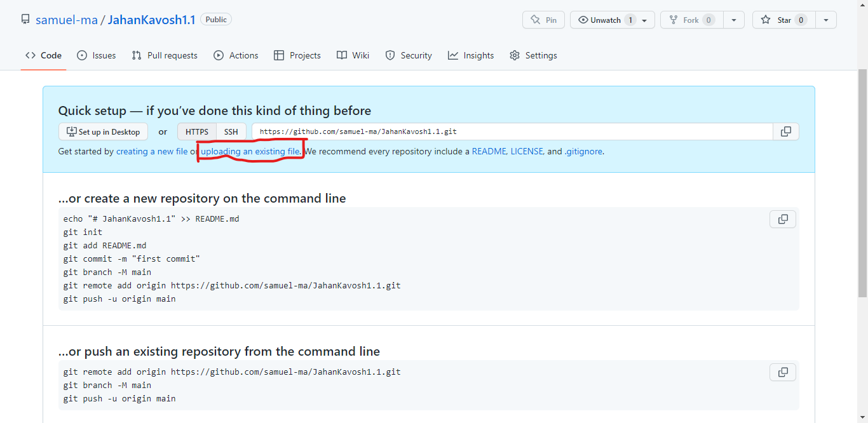Copy the repository HTTPS URL using copy icon
The width and height of the screenshot is (868, 423).
(785, 131)
